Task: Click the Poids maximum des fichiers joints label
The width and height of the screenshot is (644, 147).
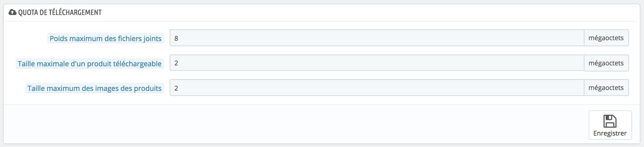Action: pyautogui.click(x=106, y=38)
